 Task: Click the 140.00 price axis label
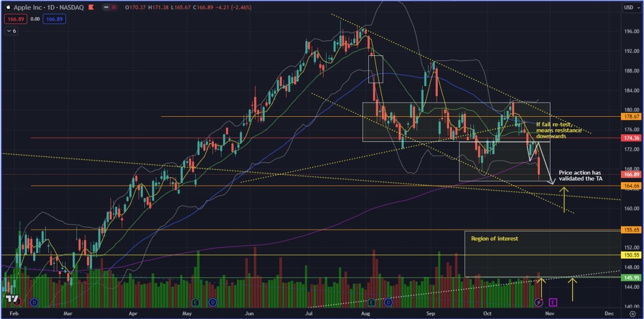pos(631,306)
